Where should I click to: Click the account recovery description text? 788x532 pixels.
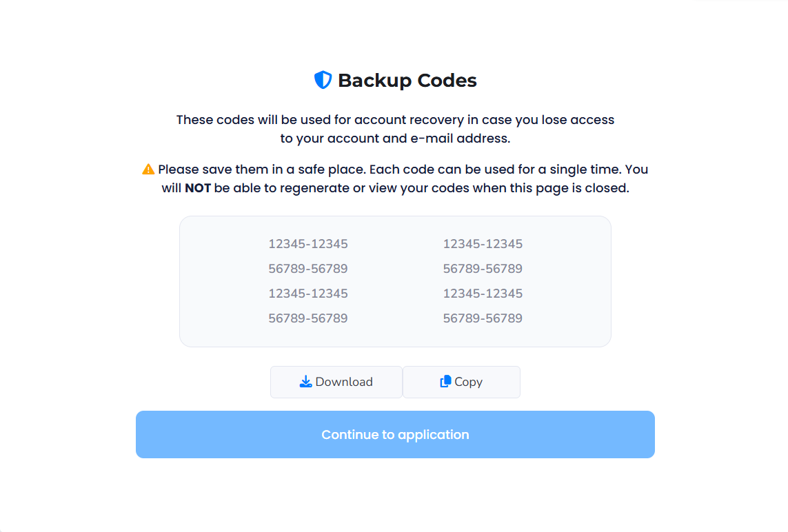pyautogui.click(x=395, y=120)
